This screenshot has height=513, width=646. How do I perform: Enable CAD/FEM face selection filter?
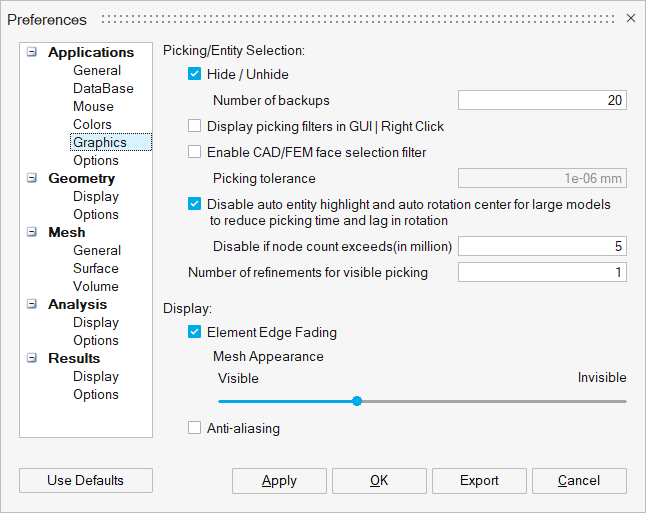(x=195, y=152)
